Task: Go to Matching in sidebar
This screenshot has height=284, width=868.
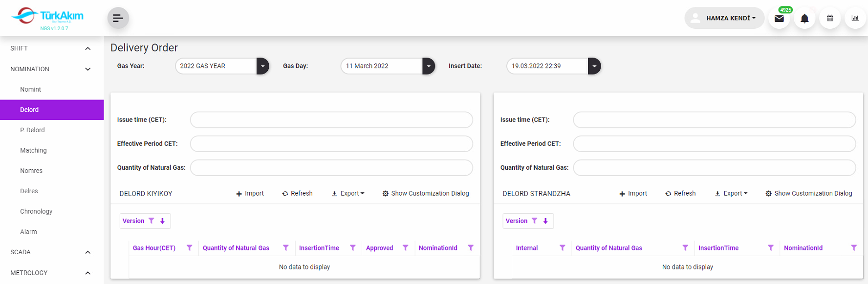Action: coord(33,150)
